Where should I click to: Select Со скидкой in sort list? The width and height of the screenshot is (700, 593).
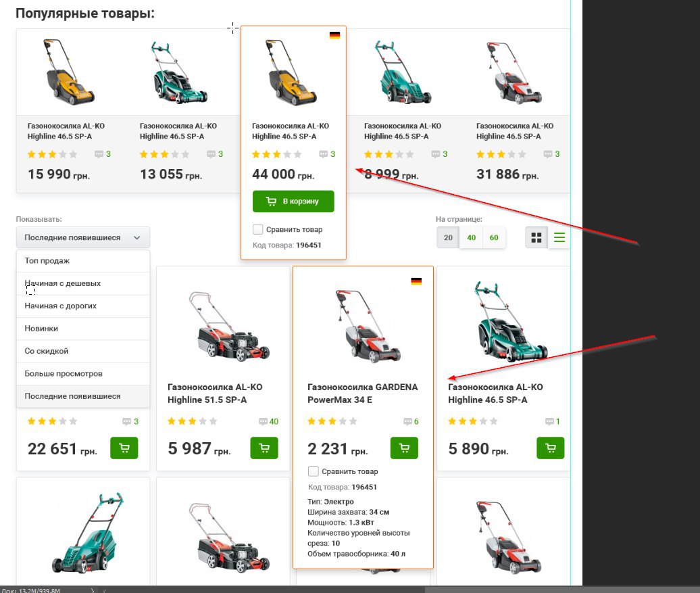[x=83, y=351]
